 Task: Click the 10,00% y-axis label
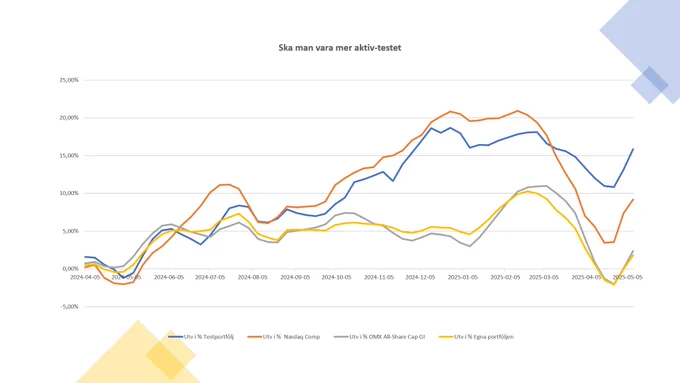click(69, 193)
